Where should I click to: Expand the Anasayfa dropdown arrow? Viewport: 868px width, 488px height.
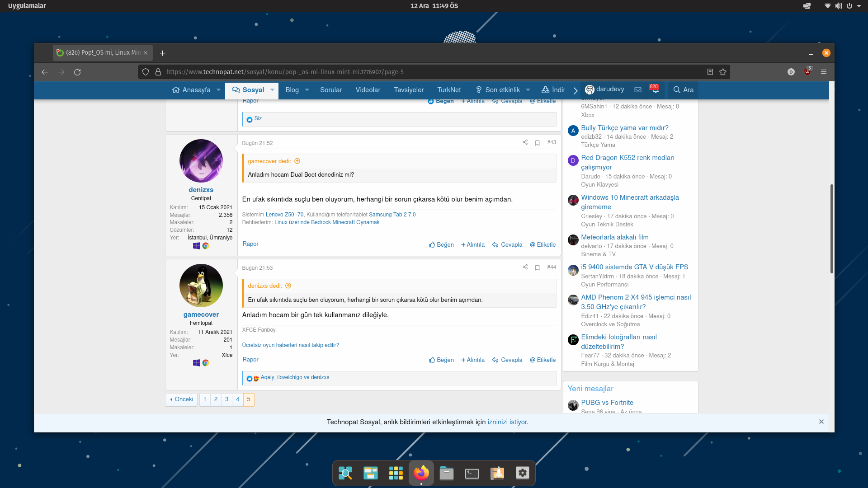tap(218, 90)
